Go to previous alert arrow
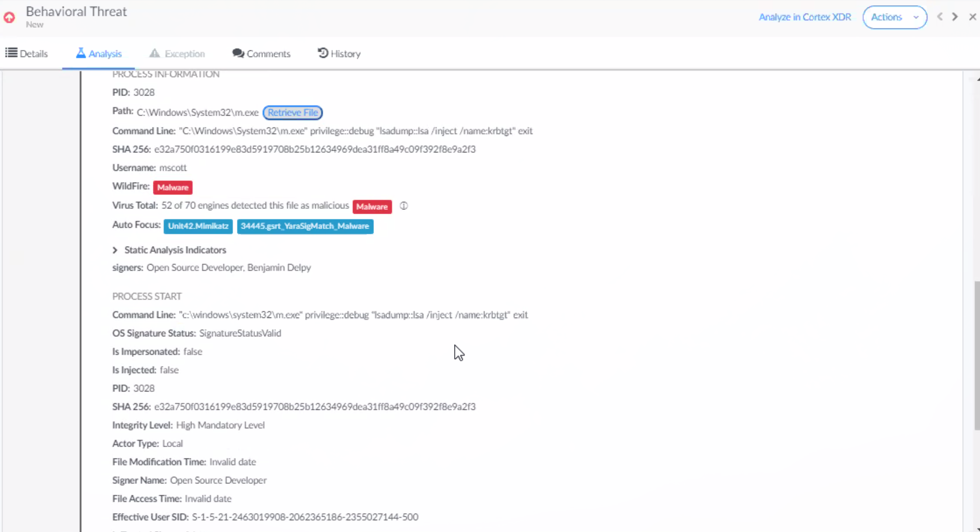The height and width of the screenshot is (532, 980). (x=940, y=17)
